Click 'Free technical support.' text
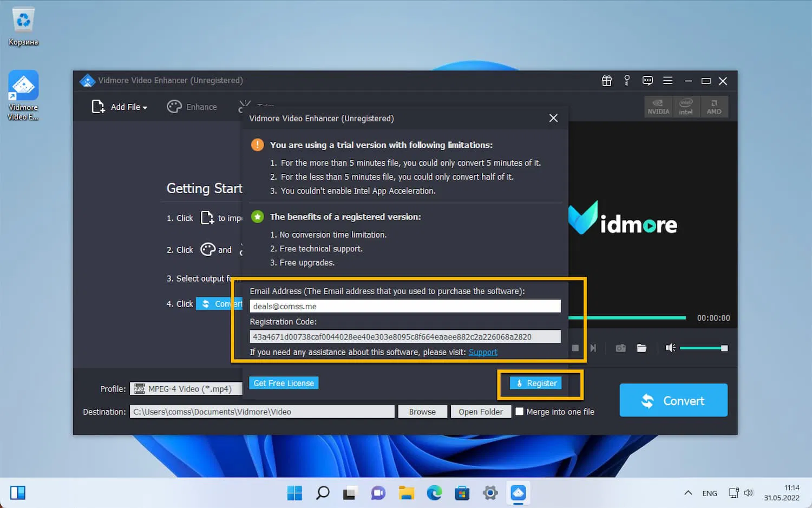The width and height of the screenshot is (812, 508). [321, 249]
